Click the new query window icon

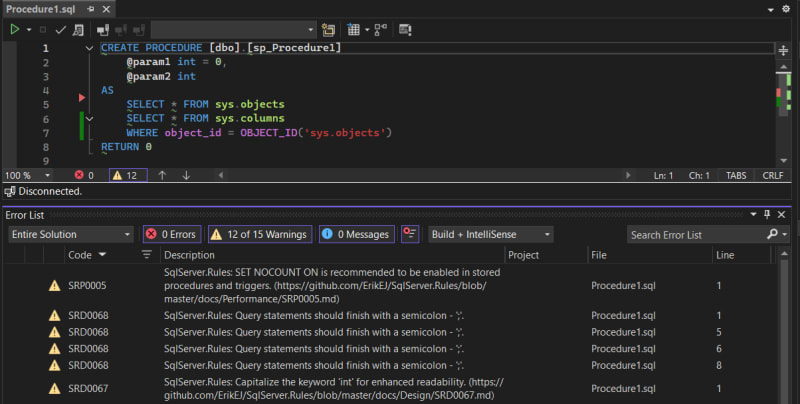coord(329,30)
